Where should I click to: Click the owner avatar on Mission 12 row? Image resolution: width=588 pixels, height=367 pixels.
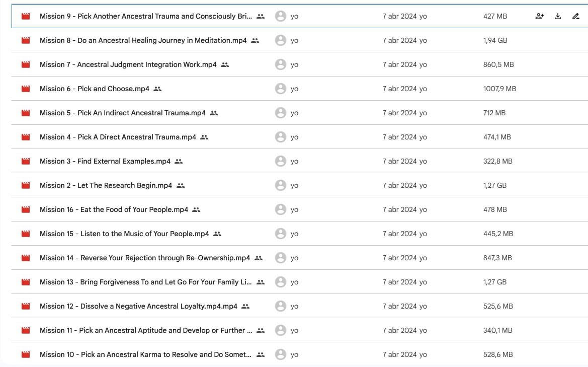[281, 306]
